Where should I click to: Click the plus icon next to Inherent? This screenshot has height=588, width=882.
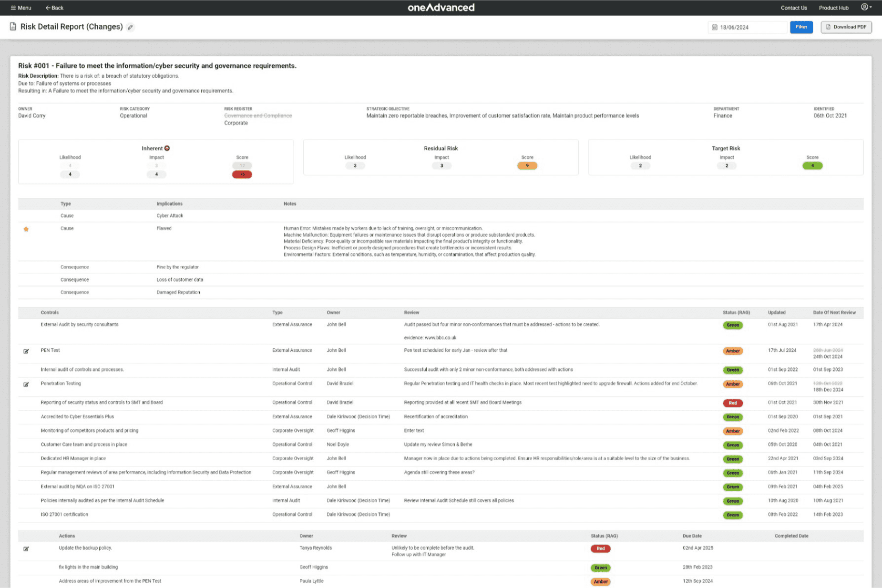[167, 148]
